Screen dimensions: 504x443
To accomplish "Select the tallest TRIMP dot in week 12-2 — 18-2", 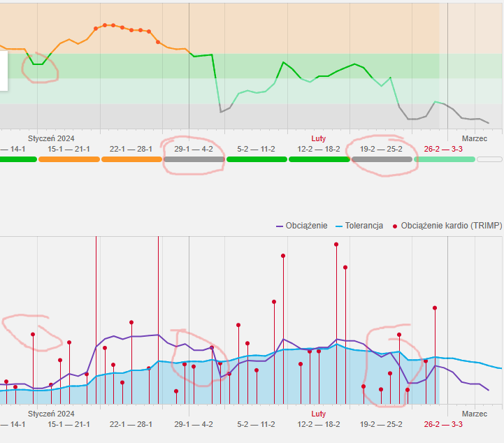I will pyautogui.click(x=336, y=245).
